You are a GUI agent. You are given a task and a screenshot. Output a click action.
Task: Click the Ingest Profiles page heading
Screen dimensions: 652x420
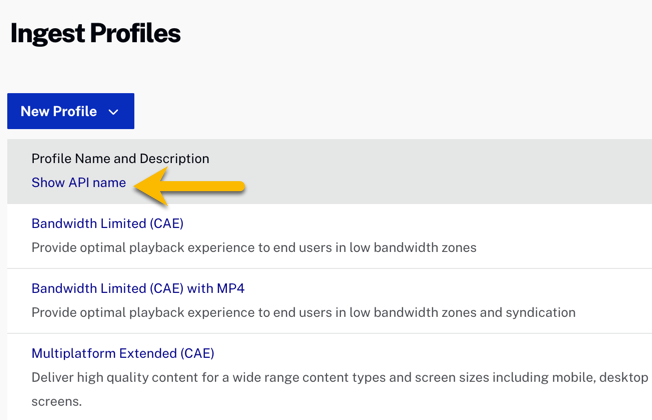coord(95,33)
